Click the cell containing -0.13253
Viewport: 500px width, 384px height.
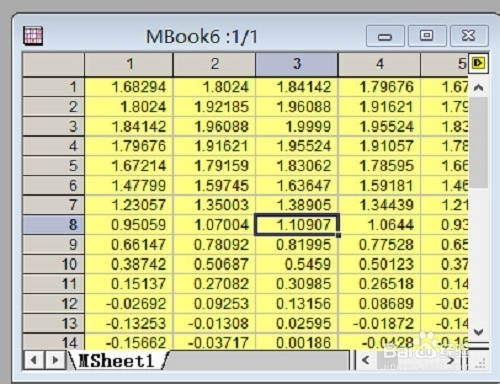tap(129, 323)
